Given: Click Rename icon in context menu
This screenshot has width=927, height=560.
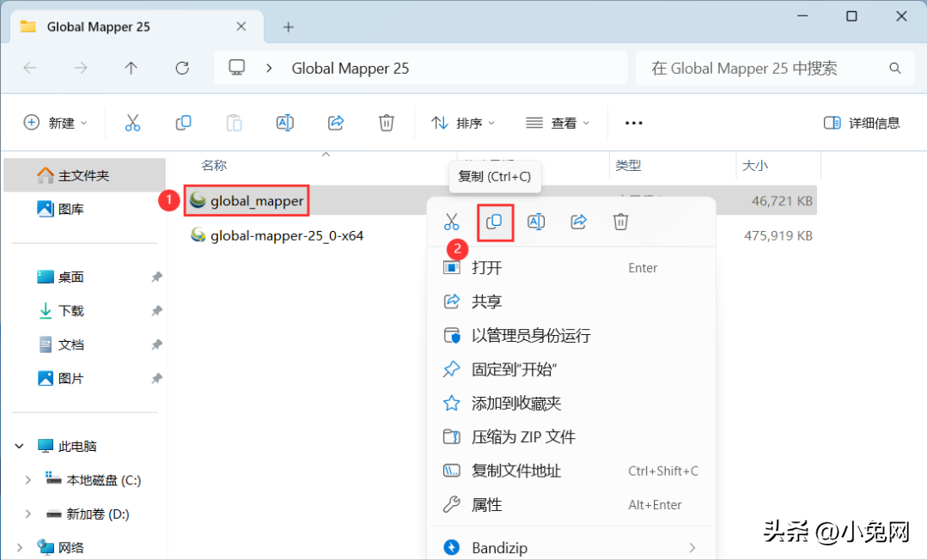Looking at the screenshot, I should [536, 222].
